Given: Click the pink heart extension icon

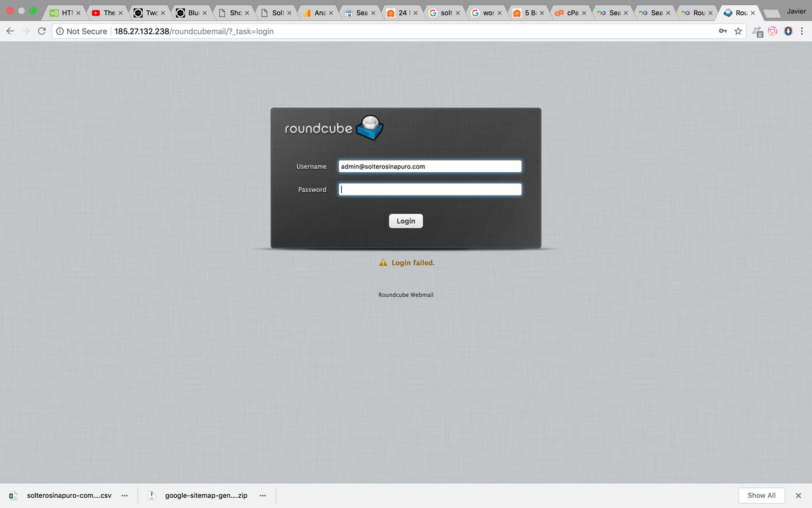Looking at the screenshot, I should pyautogui.click(x=773, y=31).
